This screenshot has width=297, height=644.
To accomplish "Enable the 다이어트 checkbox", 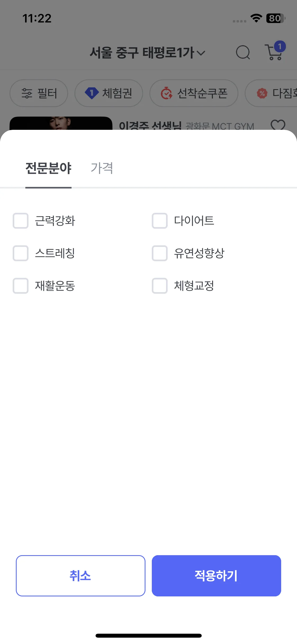I will click(160, 221).
